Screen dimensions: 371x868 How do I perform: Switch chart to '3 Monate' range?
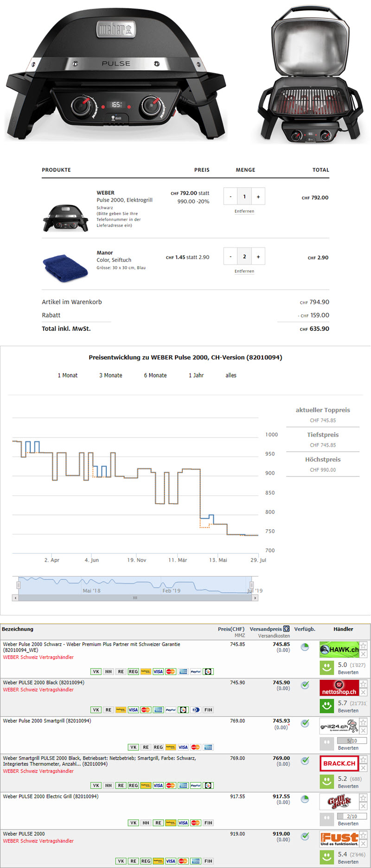pos(110,375)
